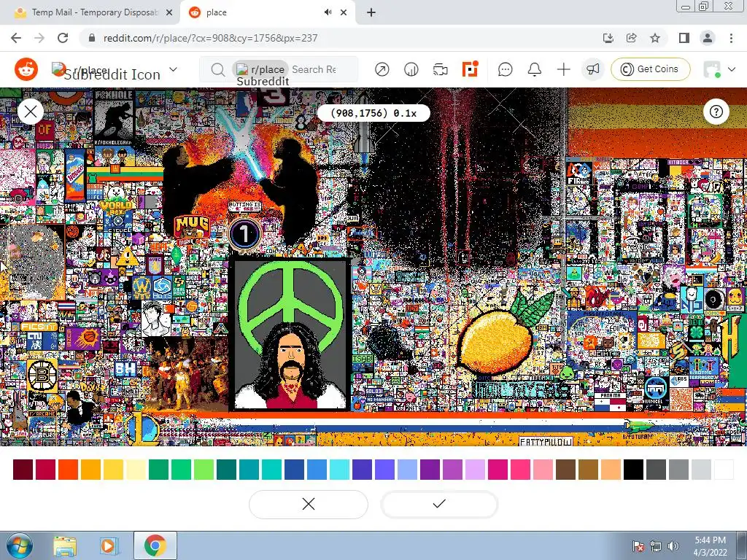The image size is (747, 560).
Task: Go forward with the browser forward arrow
Action: click(x=39, y=38)
